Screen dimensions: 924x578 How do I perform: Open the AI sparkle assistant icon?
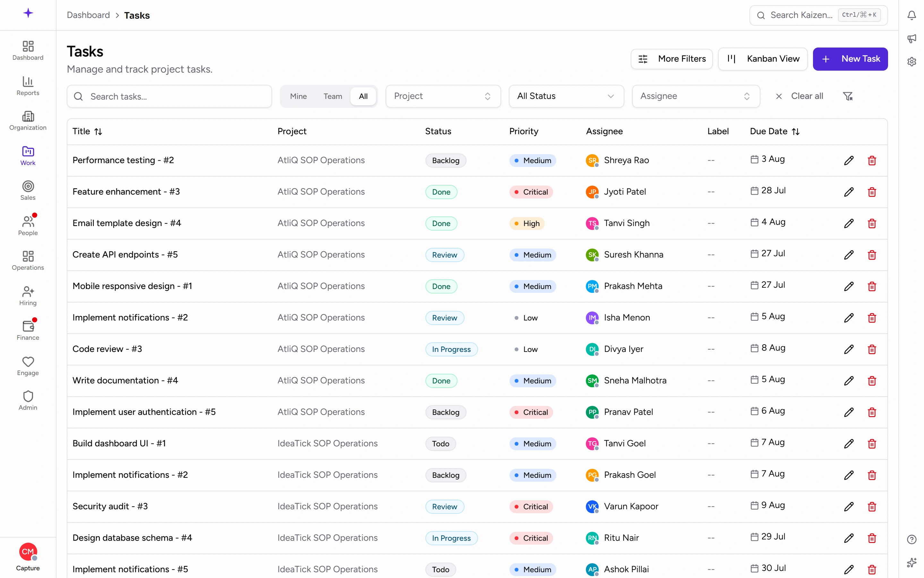pos(912,562)
